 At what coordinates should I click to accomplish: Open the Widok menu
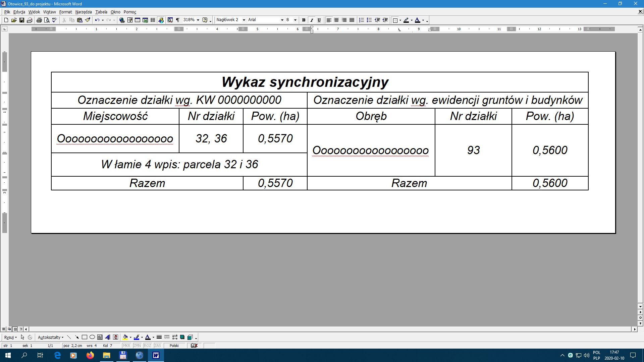[x=34, y=12]
